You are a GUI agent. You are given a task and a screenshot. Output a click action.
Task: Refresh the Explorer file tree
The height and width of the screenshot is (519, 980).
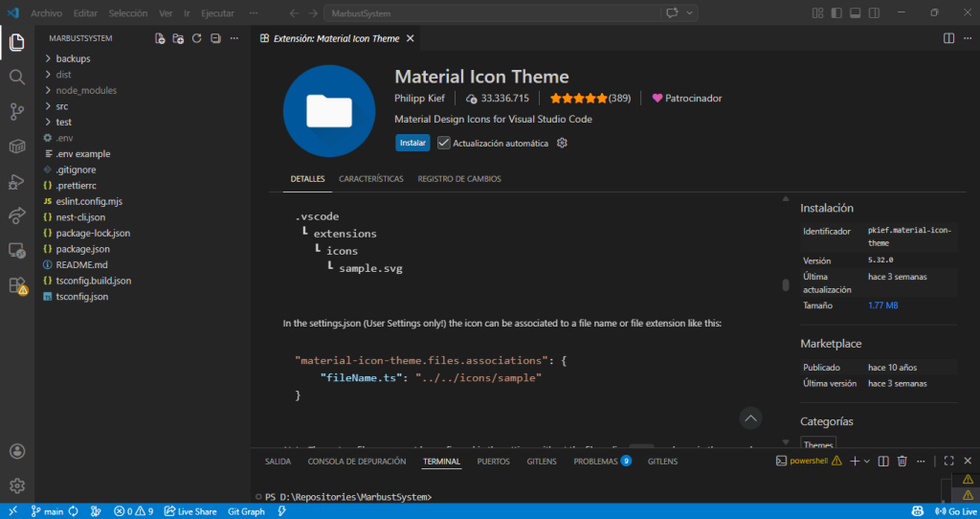tap(197, 38)
